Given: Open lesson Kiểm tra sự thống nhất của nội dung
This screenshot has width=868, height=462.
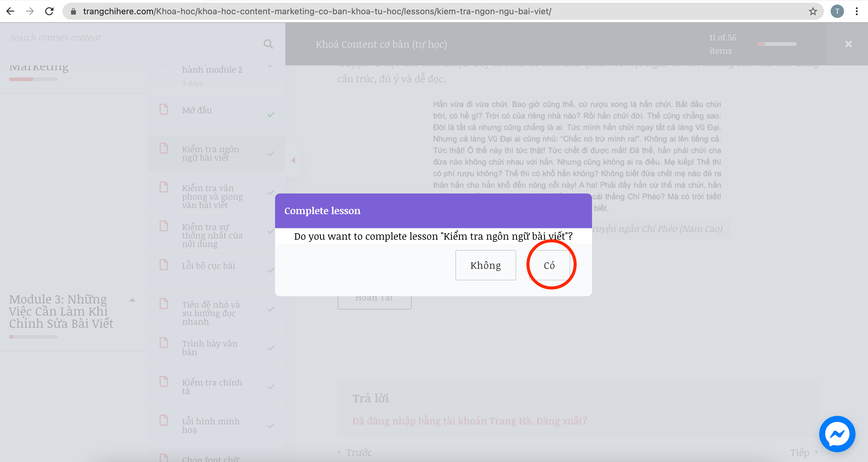Looking at the screenshot, I should [x=212, y=235].
